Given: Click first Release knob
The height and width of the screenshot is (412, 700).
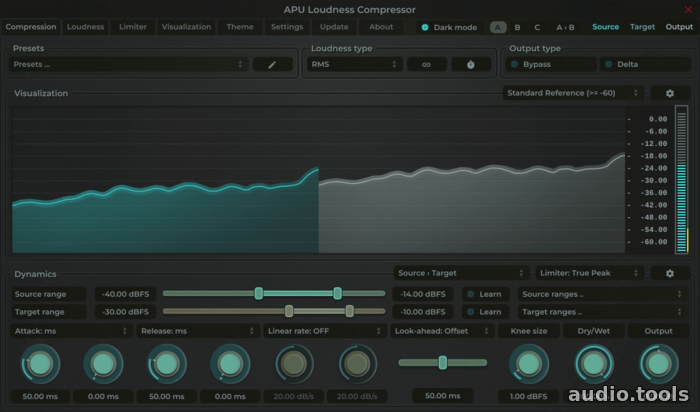Looking at the screenshot, I should click(167, 364).
